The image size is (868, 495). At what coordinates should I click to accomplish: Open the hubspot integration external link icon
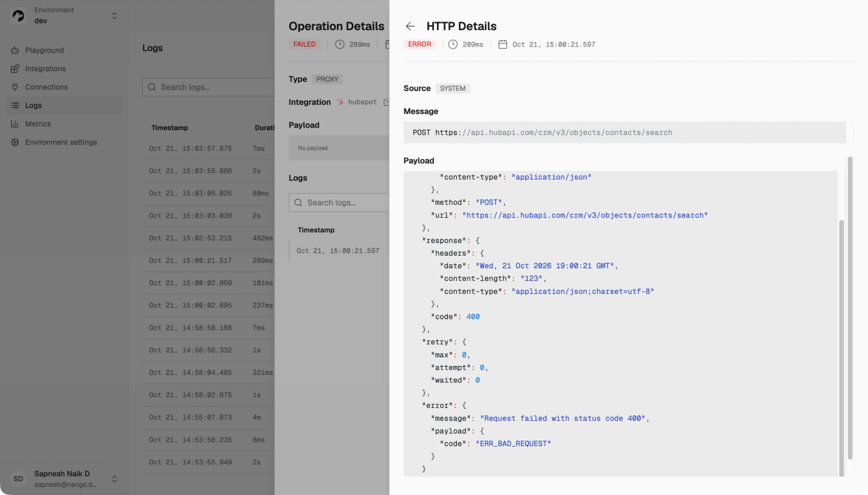pyautogui.click(x=386, y=102)
